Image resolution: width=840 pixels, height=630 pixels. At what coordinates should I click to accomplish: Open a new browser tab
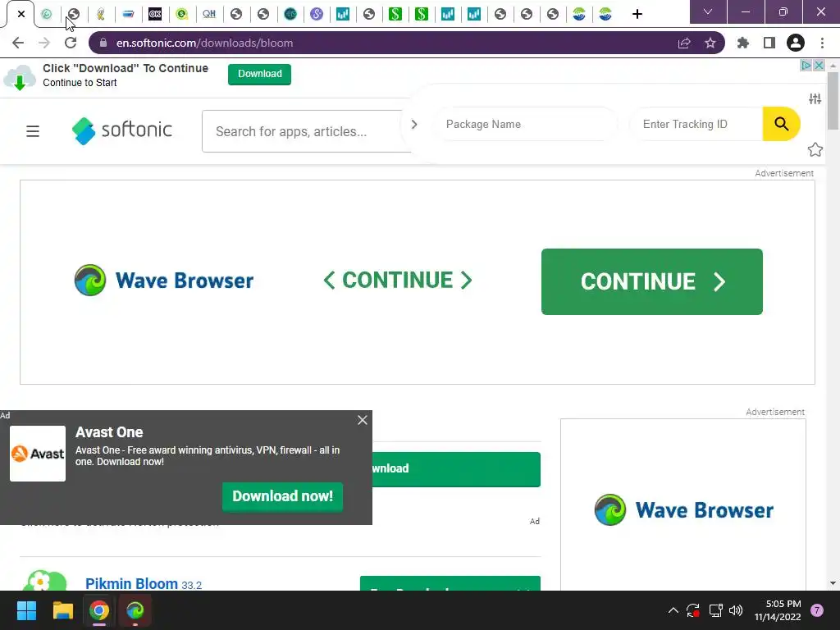637,14
